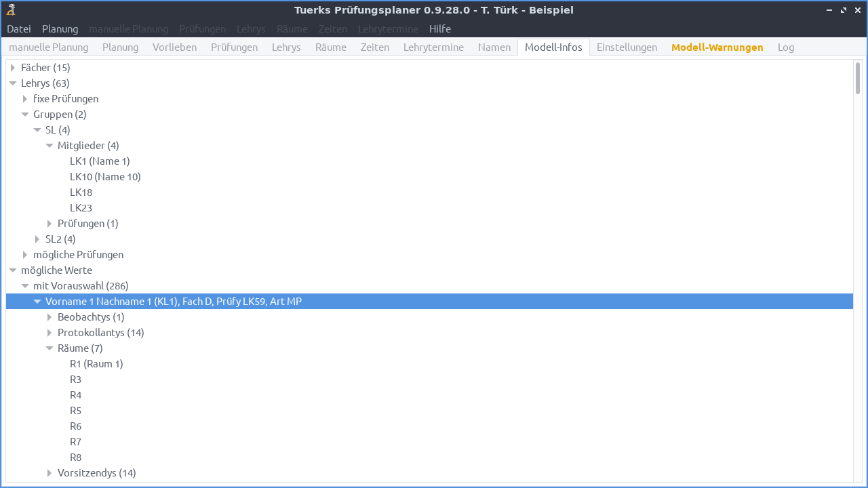Open the Datei menu
This screenshot has width=868, height=488.
point(18,28)
